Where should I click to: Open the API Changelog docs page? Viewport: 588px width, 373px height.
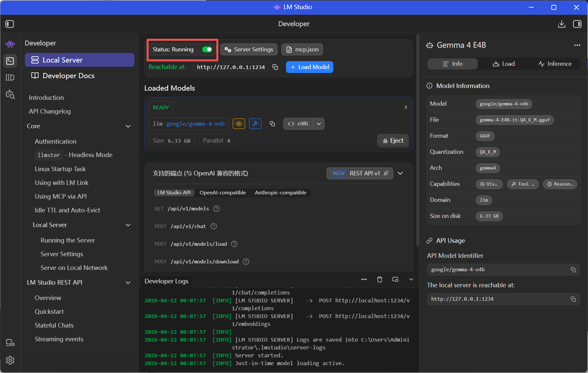pyautogui.click(x=50, y=111)
